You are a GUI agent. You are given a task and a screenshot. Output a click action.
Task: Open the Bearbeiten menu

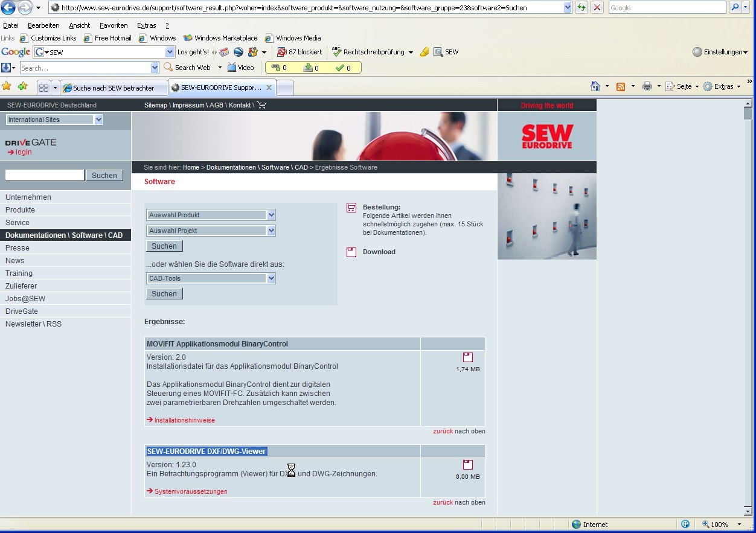click(x=43, y=25)
